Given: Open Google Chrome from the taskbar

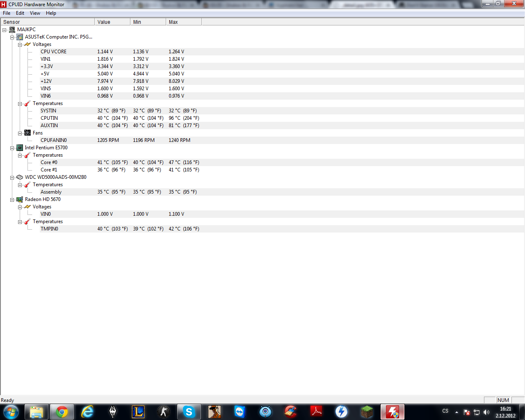Looking at the screenshot, I should [62, 412].
